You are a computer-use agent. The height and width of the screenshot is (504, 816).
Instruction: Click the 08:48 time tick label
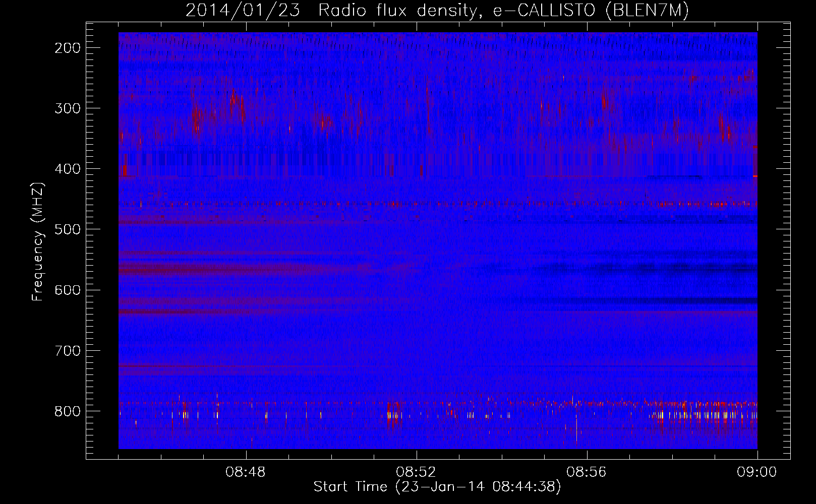pos(246,472)
